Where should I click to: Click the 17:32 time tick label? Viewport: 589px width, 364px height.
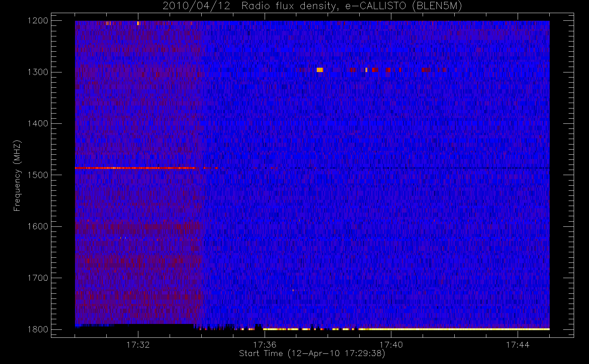[x=138, y=345]
